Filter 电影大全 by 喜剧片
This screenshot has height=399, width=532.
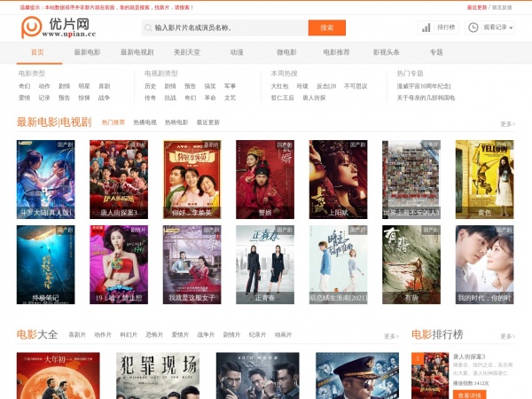coord(77,334)
